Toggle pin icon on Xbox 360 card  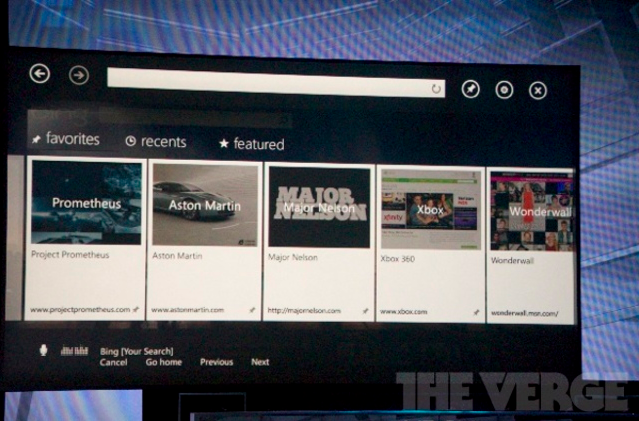476,313
